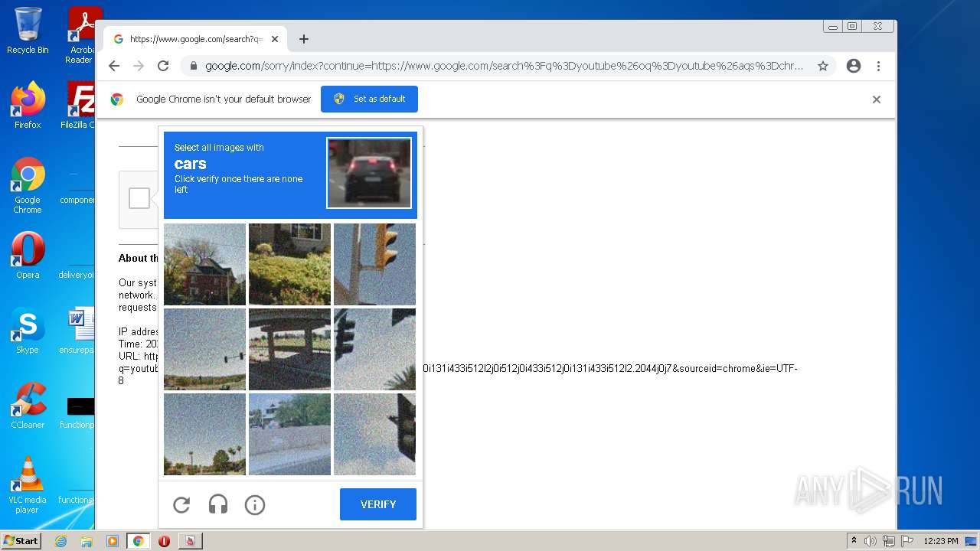This screenshot has height=551, width=980.
Task: Bookmark this page with the star
Action: [823, 66]
